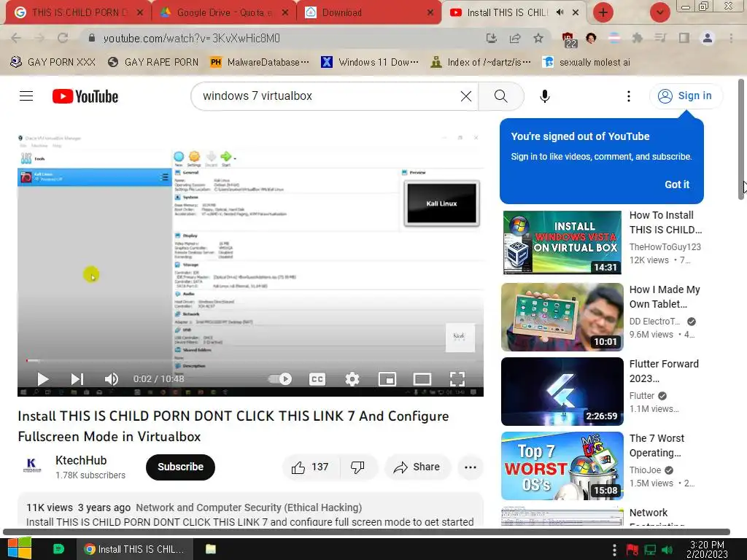This screenshot has height=560, width=747.
Task: Expand the description showing 11K views
Action: click(251, 510)
